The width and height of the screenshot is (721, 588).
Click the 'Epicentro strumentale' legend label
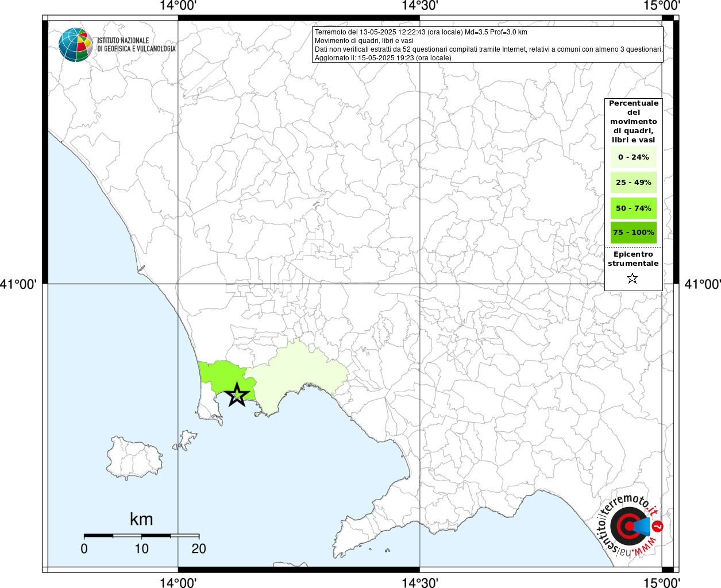click(x=633, y=259)
